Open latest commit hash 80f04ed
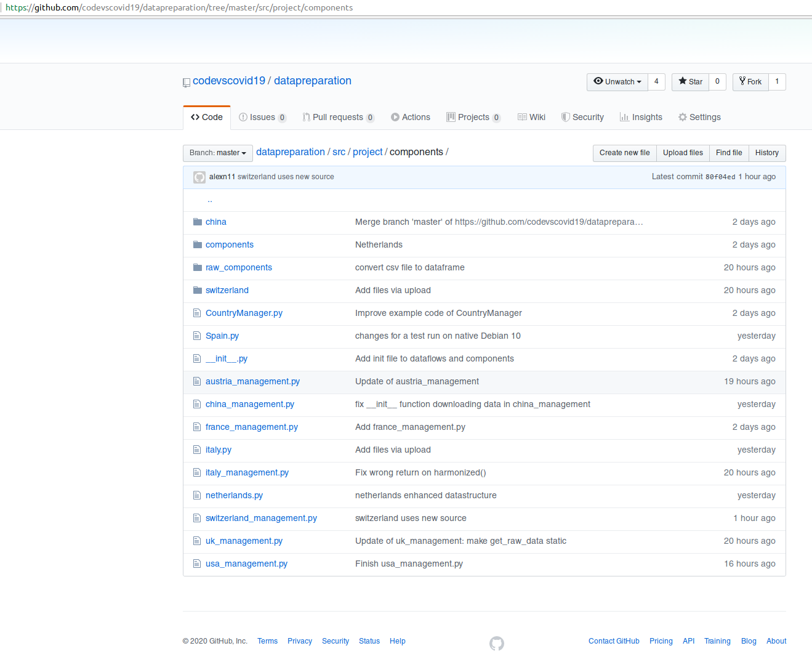 [720, 177]
